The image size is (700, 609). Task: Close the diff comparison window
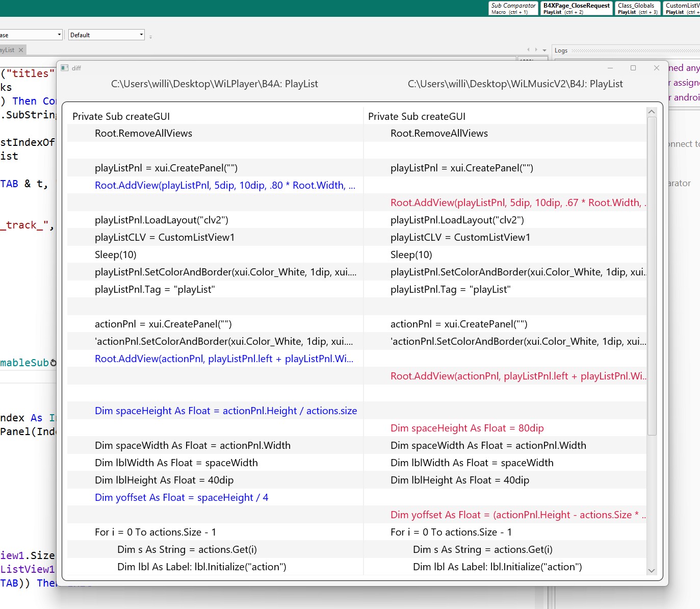(657, 68)
